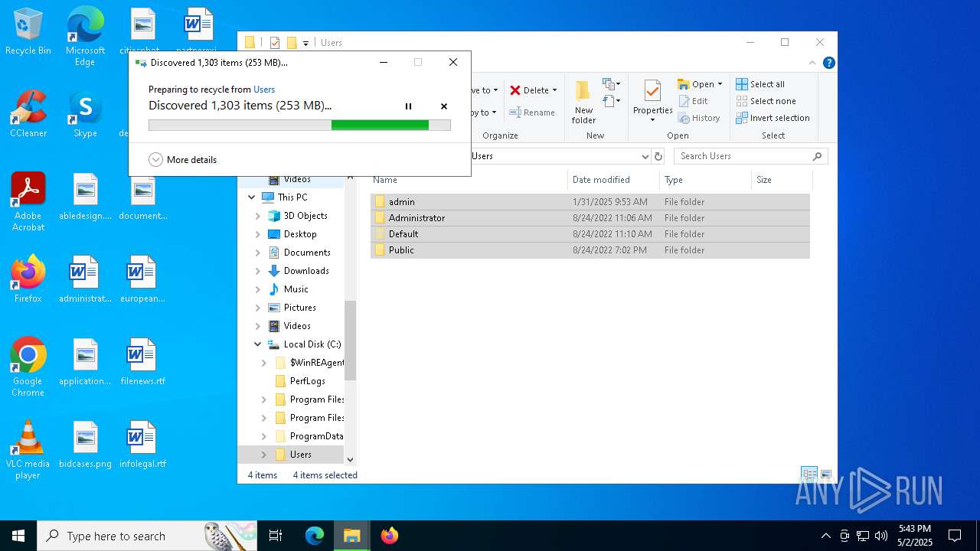Switch to the Details view button

click(809, 474)
